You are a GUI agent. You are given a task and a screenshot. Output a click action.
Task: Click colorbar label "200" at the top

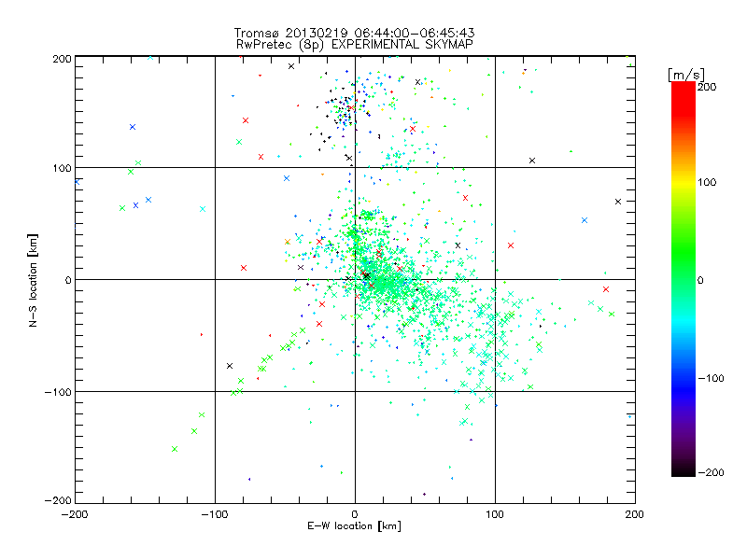pyautogui.click(x=707, y=87)
